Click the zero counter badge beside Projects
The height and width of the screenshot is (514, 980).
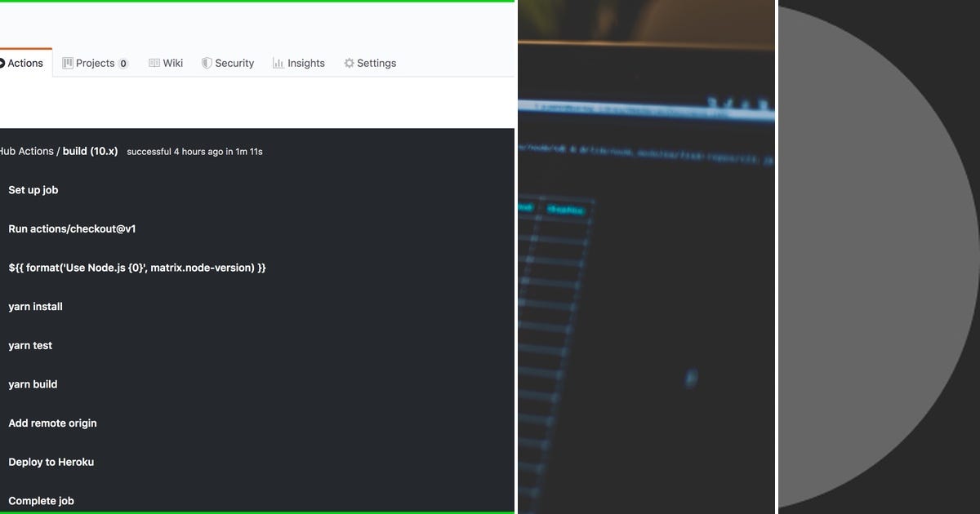pyautogui.click(x=123, y=63)
